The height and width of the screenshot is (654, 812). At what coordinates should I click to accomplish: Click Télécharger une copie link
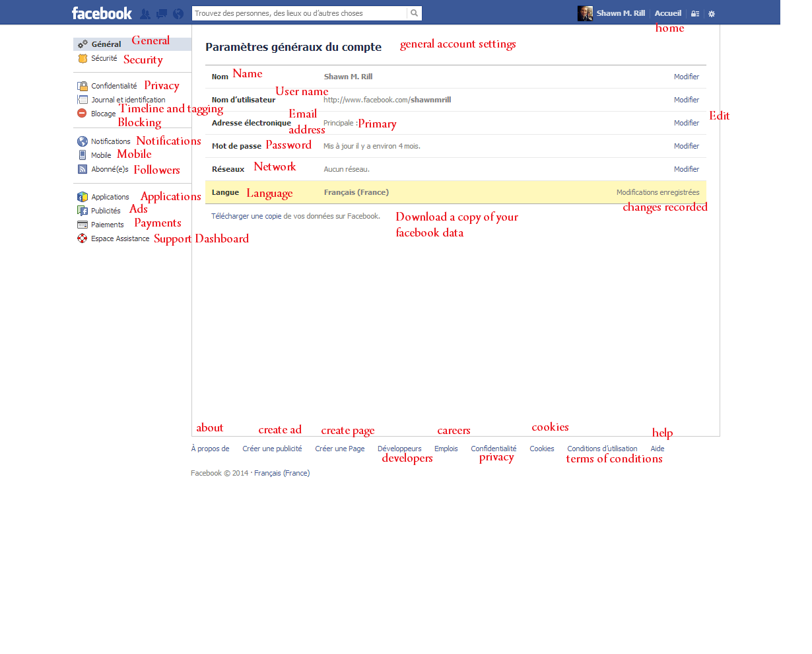246,216
